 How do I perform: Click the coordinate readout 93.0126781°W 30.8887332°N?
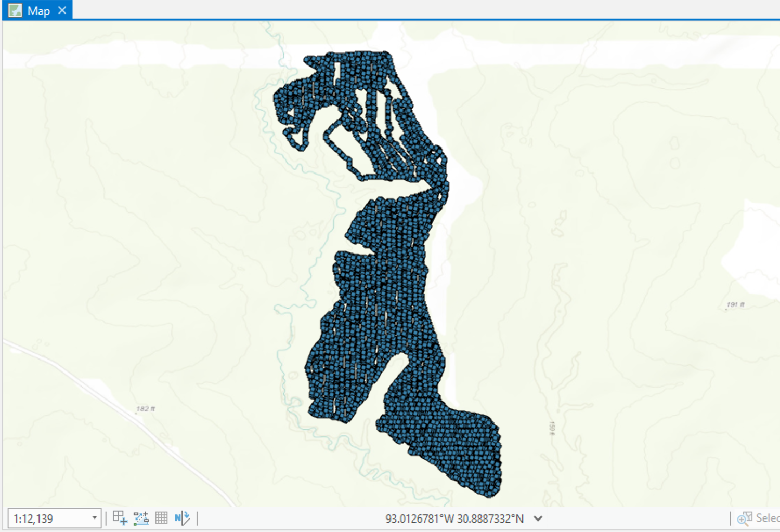tap(454, 518)
